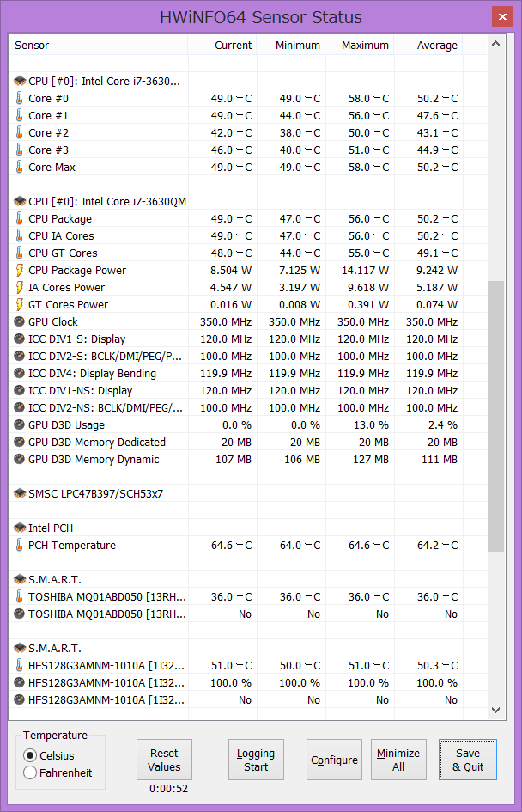Start logging with the Logging Start button

tap(256, 760)
